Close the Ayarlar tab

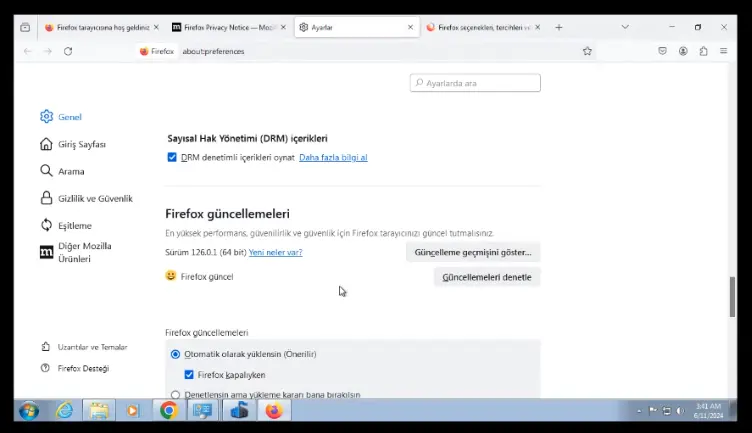(411, 27)
